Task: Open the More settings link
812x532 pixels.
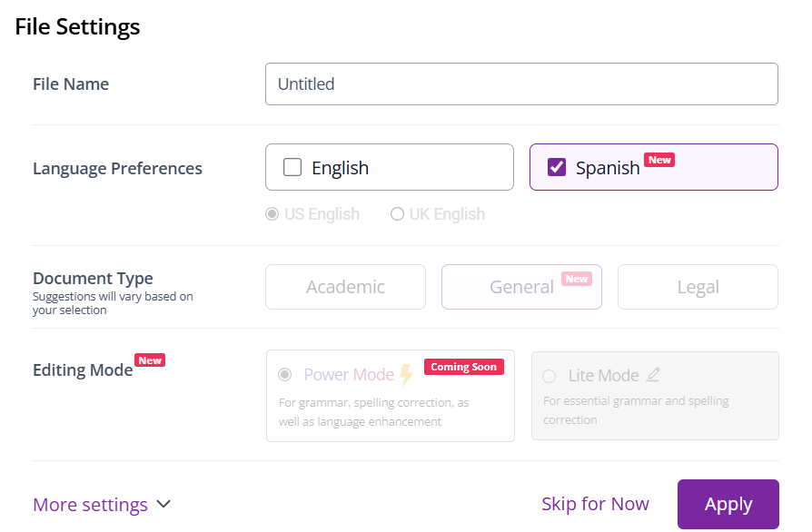Action: tap(90, 505)
